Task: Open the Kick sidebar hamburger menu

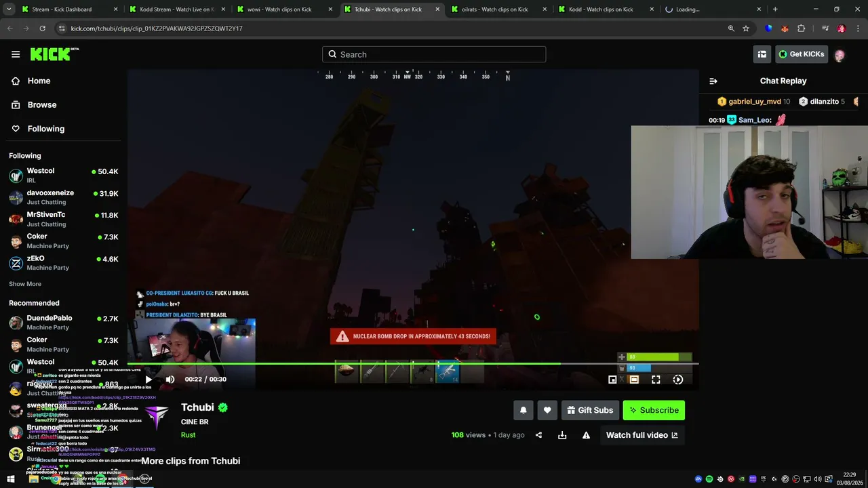Action: [16, 54]
